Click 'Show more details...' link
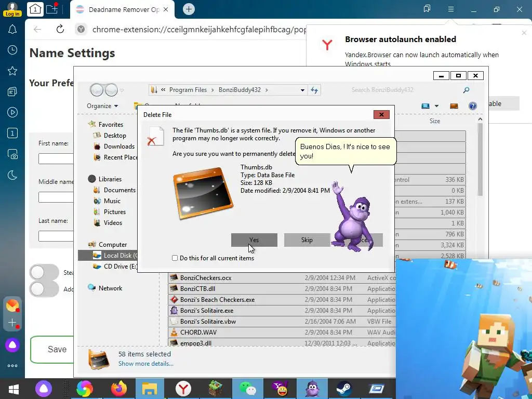 (146, 363)
